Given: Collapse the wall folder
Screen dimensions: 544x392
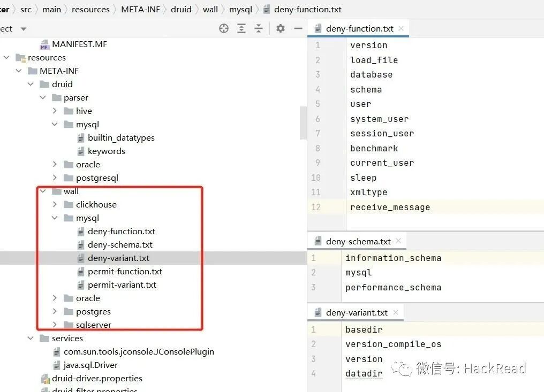Looking at the screenshot, I should (43, 191).
